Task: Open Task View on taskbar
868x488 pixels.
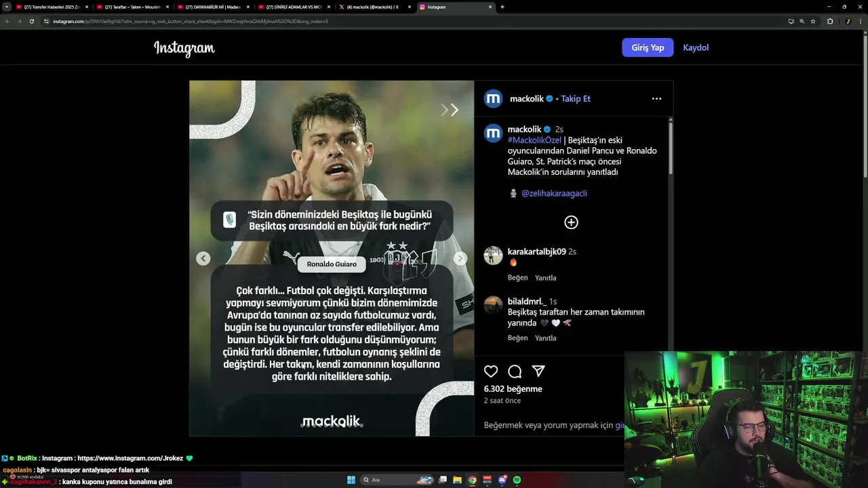Action: [x=443, y=480]
